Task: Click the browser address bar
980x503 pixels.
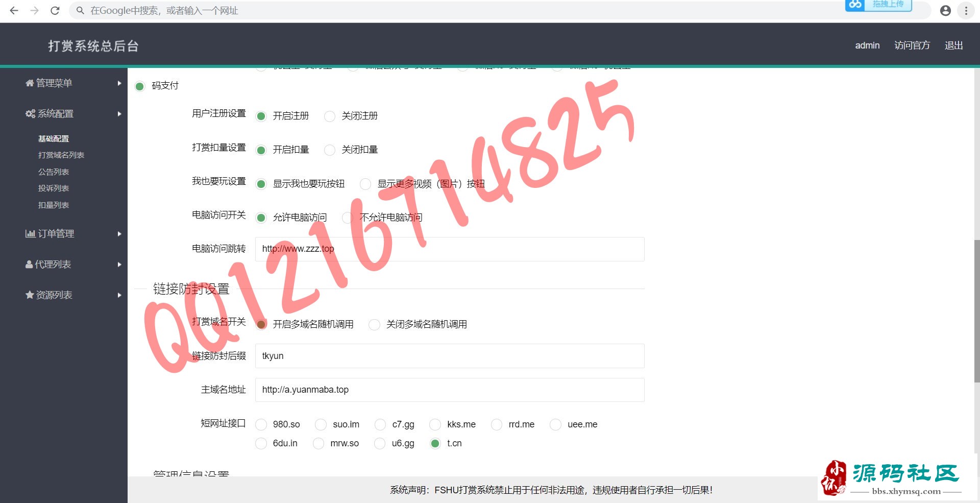Action: coord(500,10)
